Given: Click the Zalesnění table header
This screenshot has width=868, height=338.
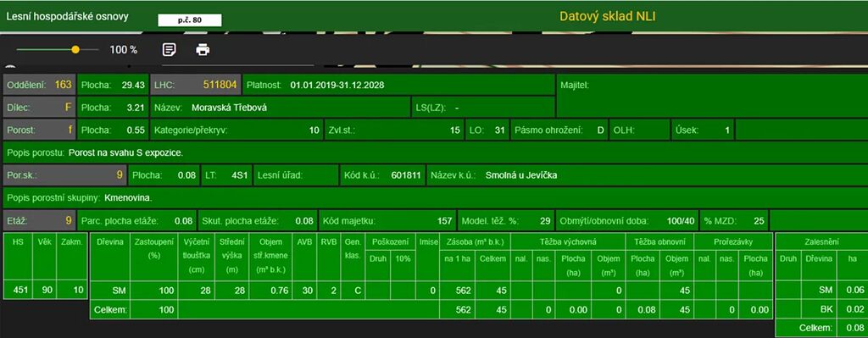Looking at the screenshot, I should point(821,241).
